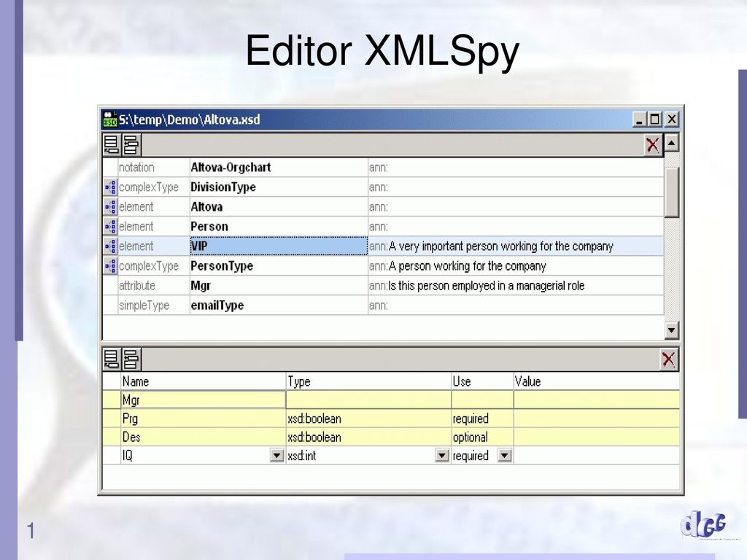Screen dimensions: 747x560
Task: Click the append icon in the attributes toolbar
Action: pos(112,359)
